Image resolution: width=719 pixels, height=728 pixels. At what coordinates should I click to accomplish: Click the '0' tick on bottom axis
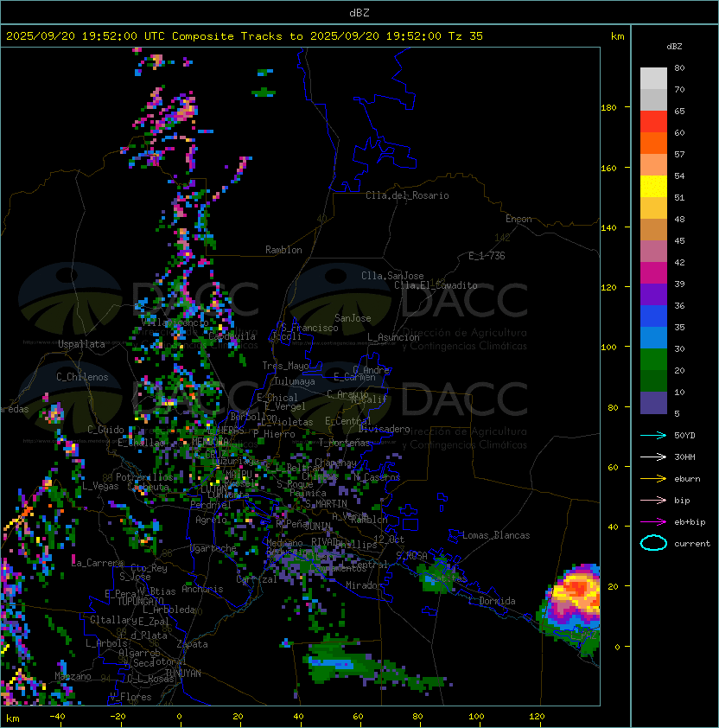179,717
